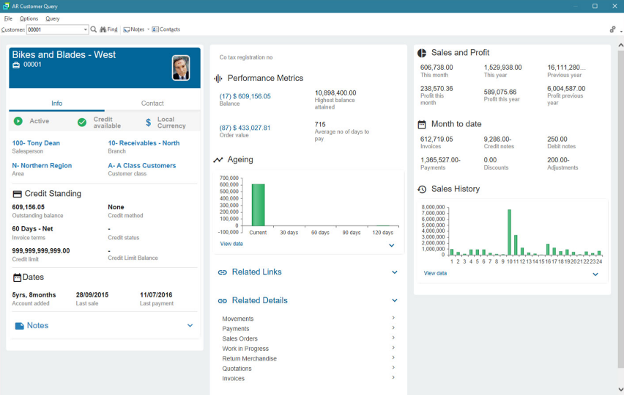Click the Payments related detail entry

pos(236,329)
